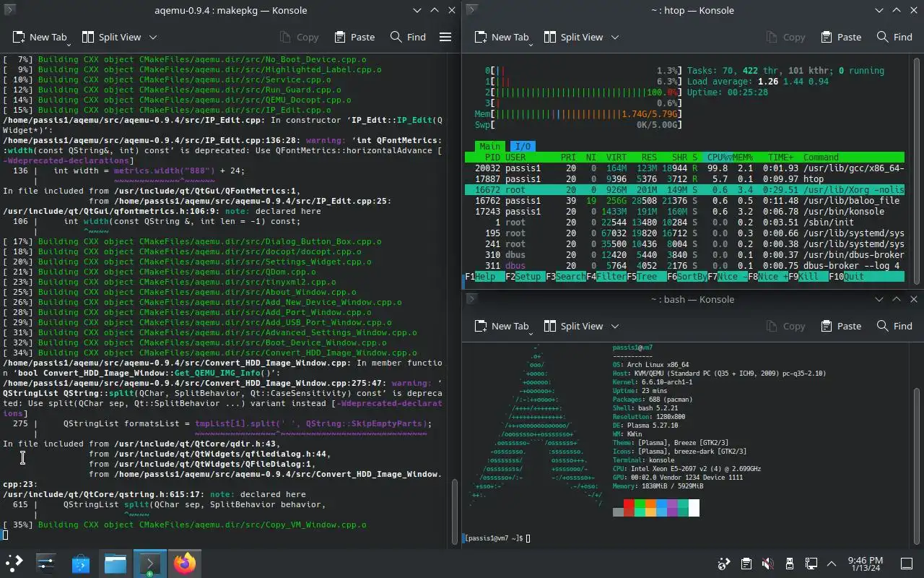This screenshot has width=924, height=578.
Task: Click the Konsole icon on the taskbar
Action: click(150, 563)
